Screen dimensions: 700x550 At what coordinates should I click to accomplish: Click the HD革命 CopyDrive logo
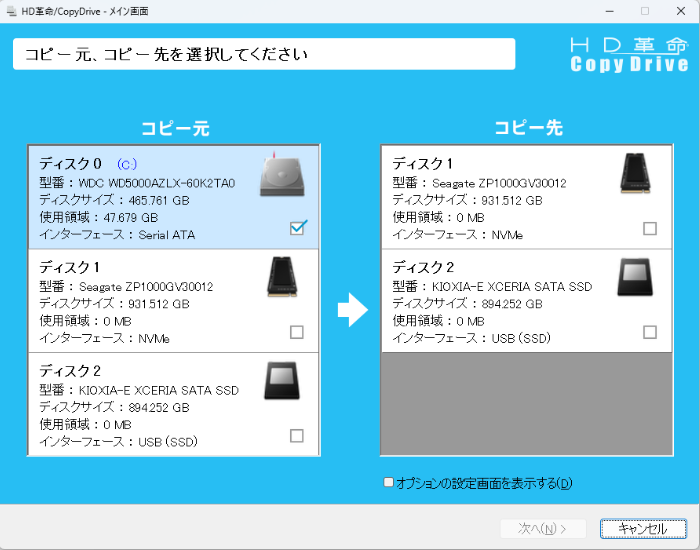click(x=628, y=55)
